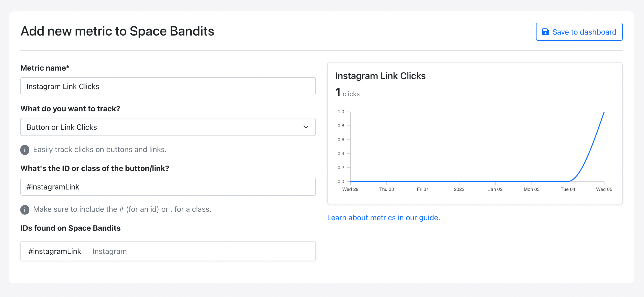Screen dimensions: 644x297
Task: Click the Instagram label in the IDs list
Action: [109, 251]
